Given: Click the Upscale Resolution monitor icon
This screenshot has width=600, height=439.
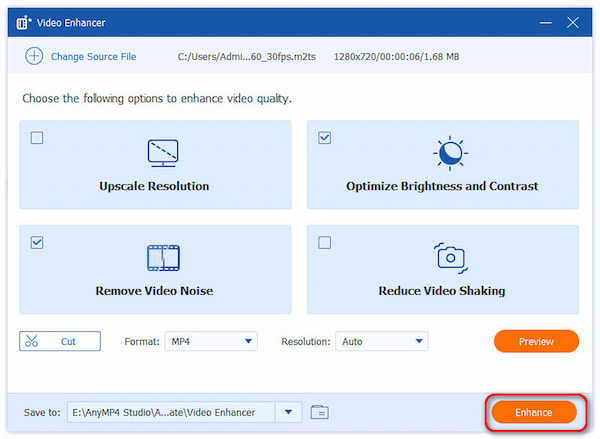Looking at the screenshot, I should coord(162,152).
